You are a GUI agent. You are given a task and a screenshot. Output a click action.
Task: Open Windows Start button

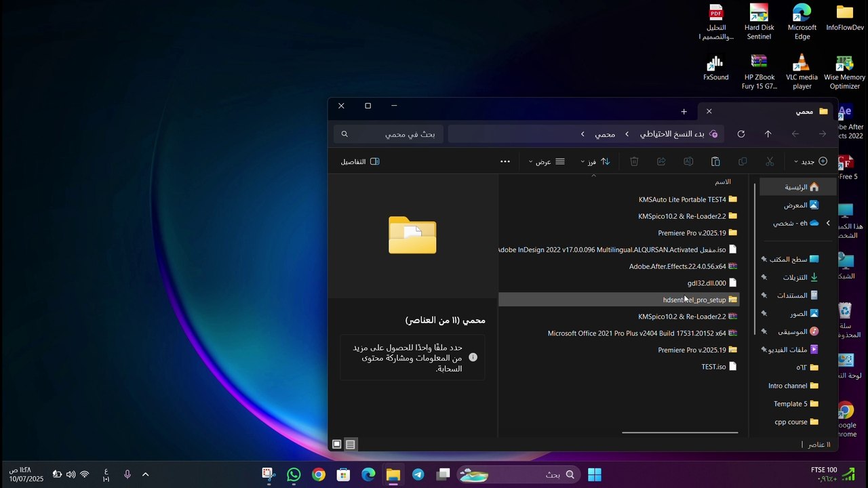595,474
